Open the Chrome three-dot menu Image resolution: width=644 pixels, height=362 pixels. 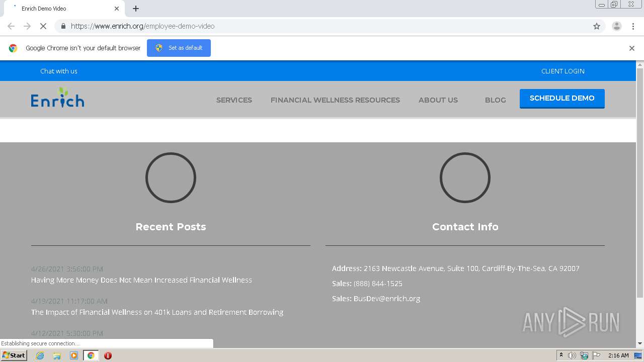[633, 26]
